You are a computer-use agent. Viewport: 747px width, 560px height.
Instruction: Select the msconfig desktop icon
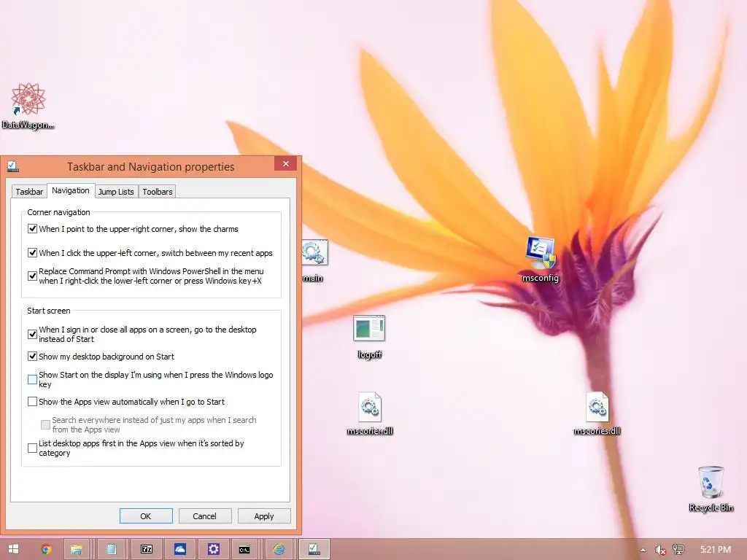click(540, 260)
